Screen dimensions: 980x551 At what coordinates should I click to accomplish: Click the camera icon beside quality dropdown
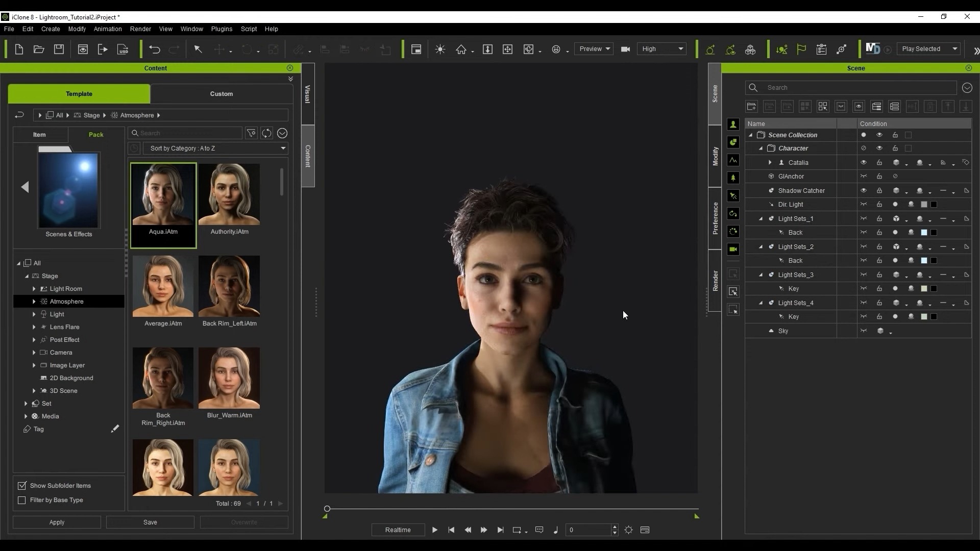(x=625, y=49)
